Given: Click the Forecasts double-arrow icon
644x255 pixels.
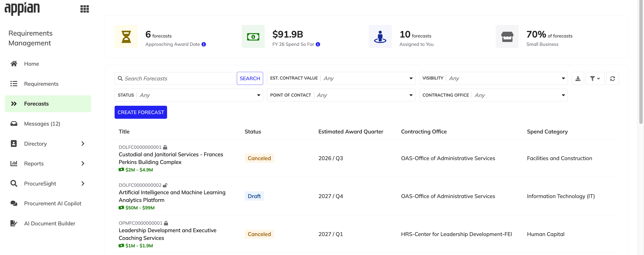Looking at the screenshot, I should tap(14, 104).
